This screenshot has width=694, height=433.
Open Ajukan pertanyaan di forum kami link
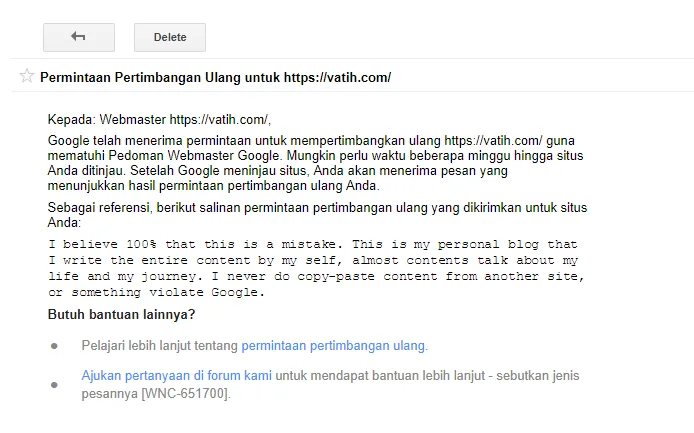(x=176, y=375)
